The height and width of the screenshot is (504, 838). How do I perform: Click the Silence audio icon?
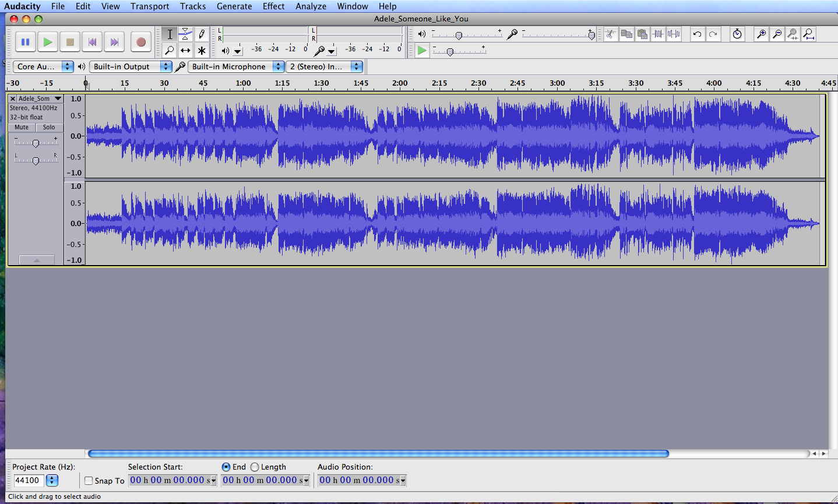(x=674, y=34)
